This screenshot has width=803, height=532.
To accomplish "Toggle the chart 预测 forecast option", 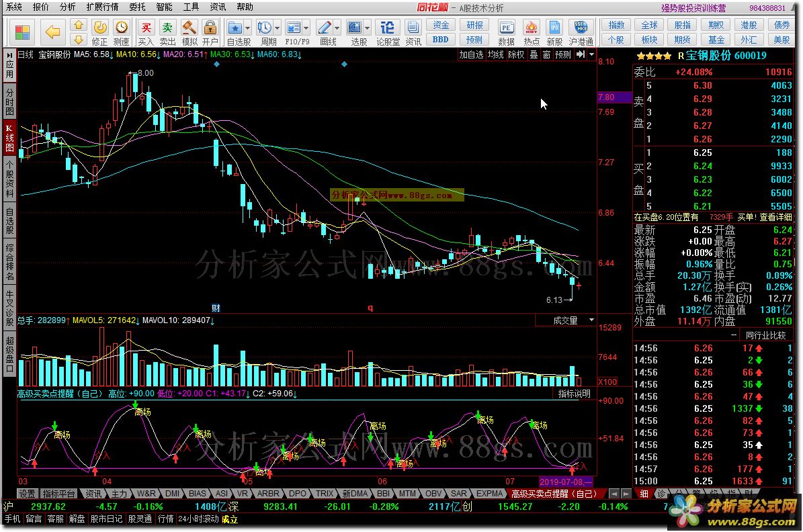I will point(563,54).
